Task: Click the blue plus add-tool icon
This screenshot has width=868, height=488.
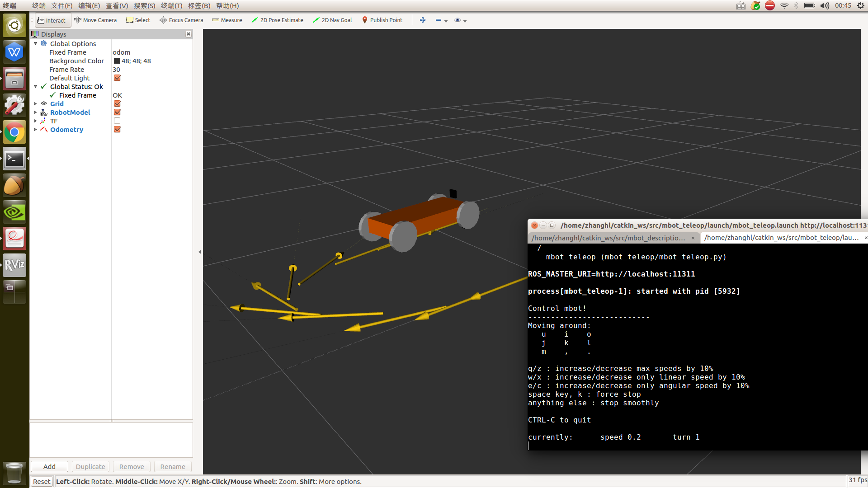Action: (422, 20)
